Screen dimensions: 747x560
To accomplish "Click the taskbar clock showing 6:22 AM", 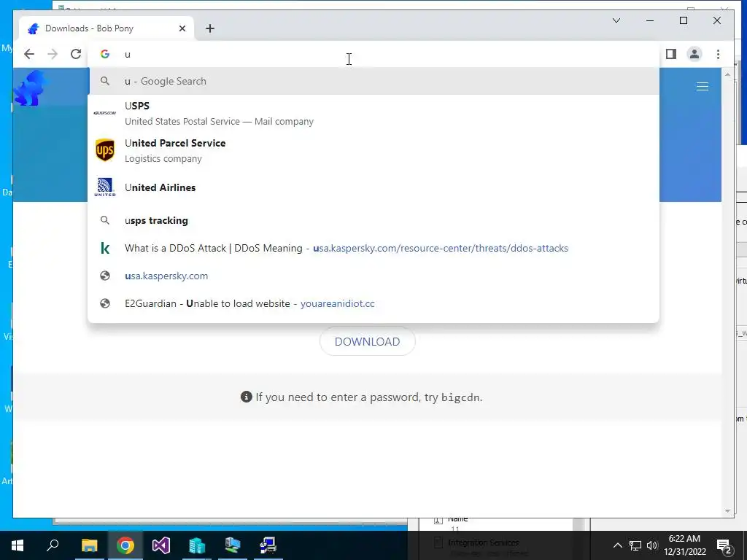I will [x=684, y=545].
